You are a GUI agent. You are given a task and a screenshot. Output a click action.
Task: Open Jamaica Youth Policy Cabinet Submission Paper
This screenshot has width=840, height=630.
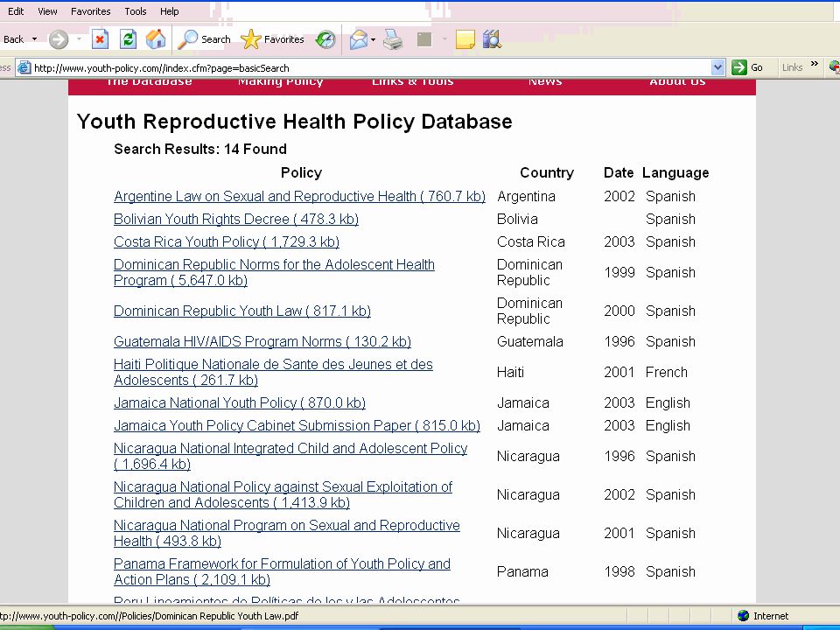click(x=297, y=425)
